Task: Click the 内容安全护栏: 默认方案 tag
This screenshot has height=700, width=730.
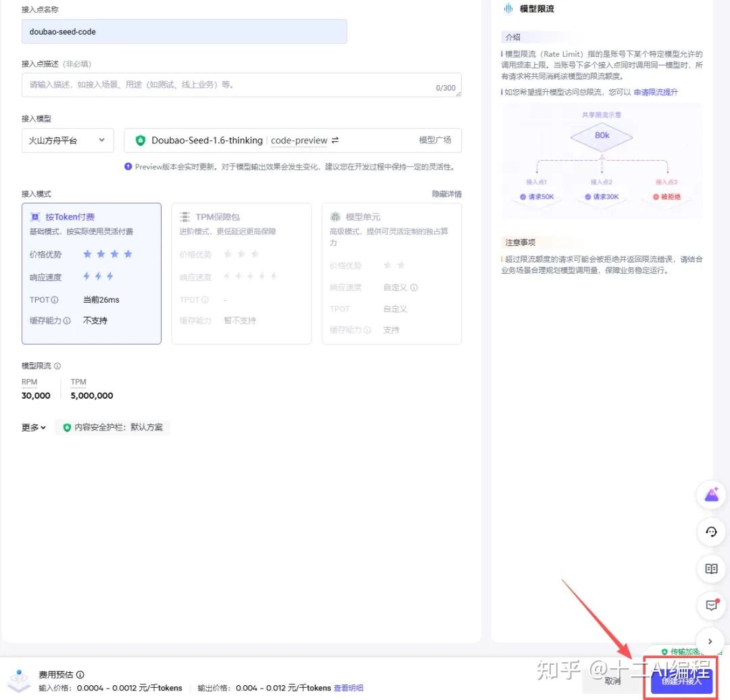Action: click(113, 427)
